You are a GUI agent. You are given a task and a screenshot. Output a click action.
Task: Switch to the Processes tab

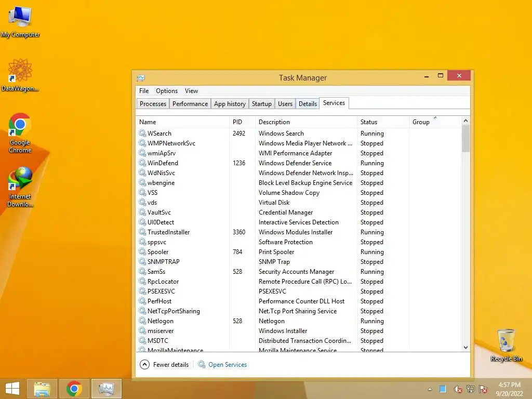pyautogui.click(x=153, y=104)
